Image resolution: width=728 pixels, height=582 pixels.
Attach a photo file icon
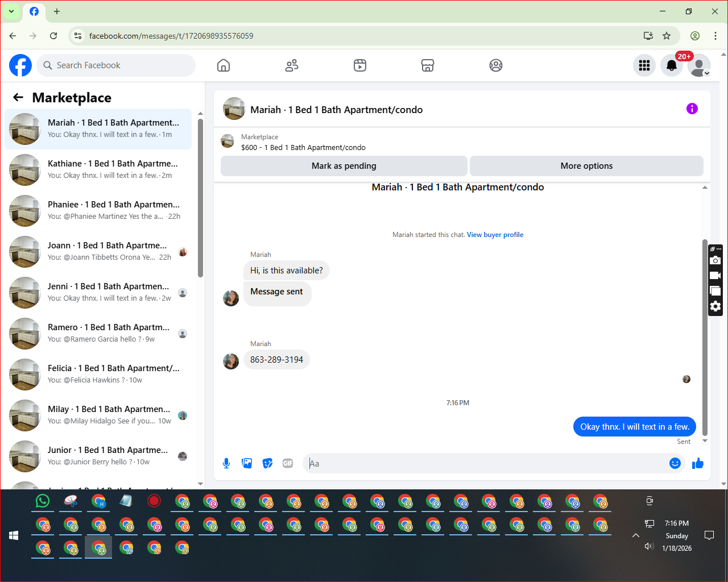coord(247,463)
